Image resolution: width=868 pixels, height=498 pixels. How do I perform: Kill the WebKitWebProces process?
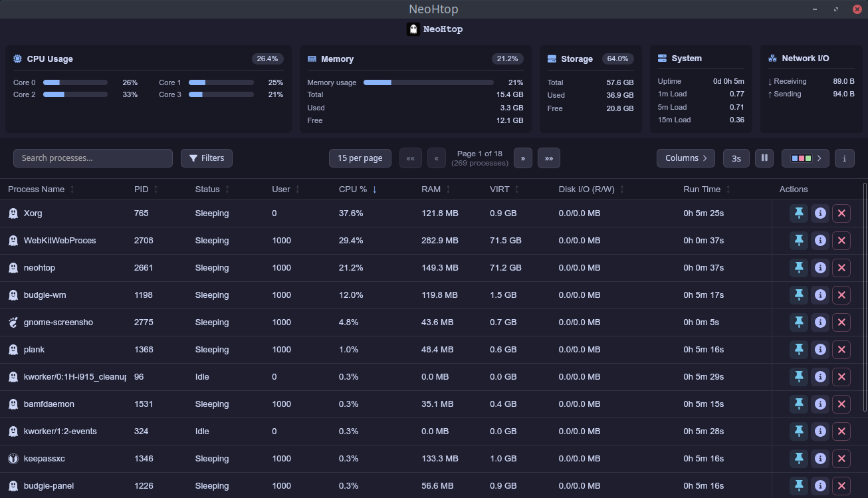click(x=841, y=241)
